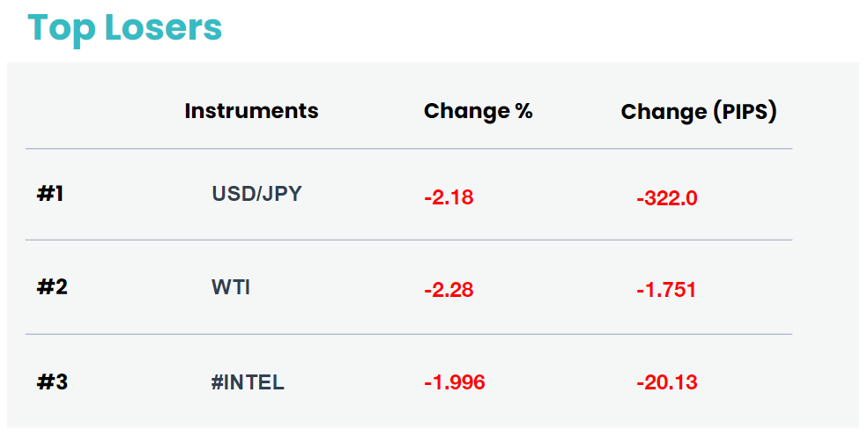Click the % symbol in Change header

coord(523,111)
